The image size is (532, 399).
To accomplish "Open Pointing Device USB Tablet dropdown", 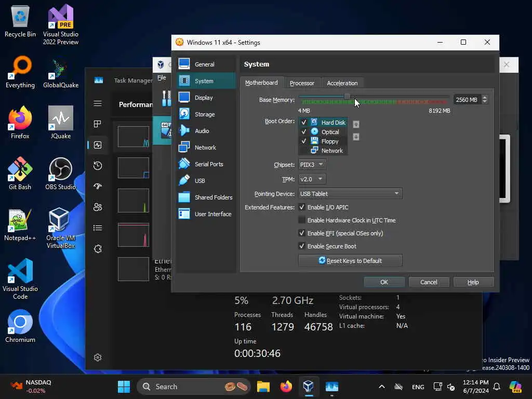I will [350, 193].
